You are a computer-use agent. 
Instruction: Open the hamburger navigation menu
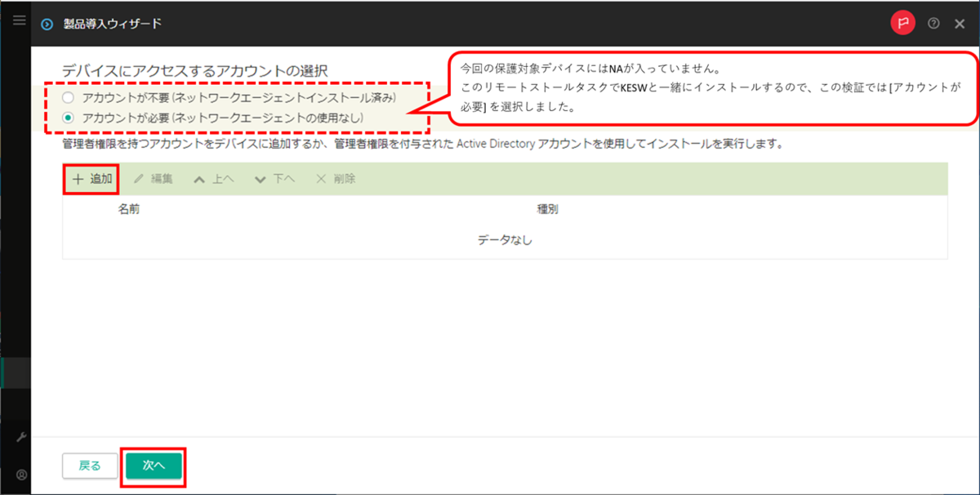(x=18, y=20)
